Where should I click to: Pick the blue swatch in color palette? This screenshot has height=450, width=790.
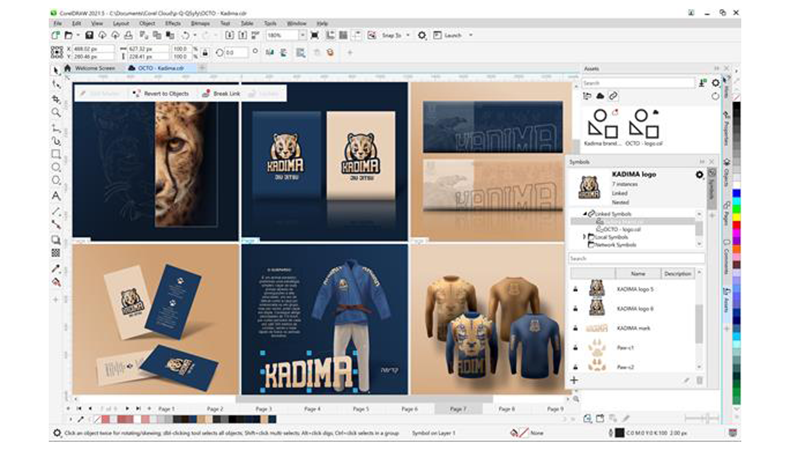pos(736,194)
